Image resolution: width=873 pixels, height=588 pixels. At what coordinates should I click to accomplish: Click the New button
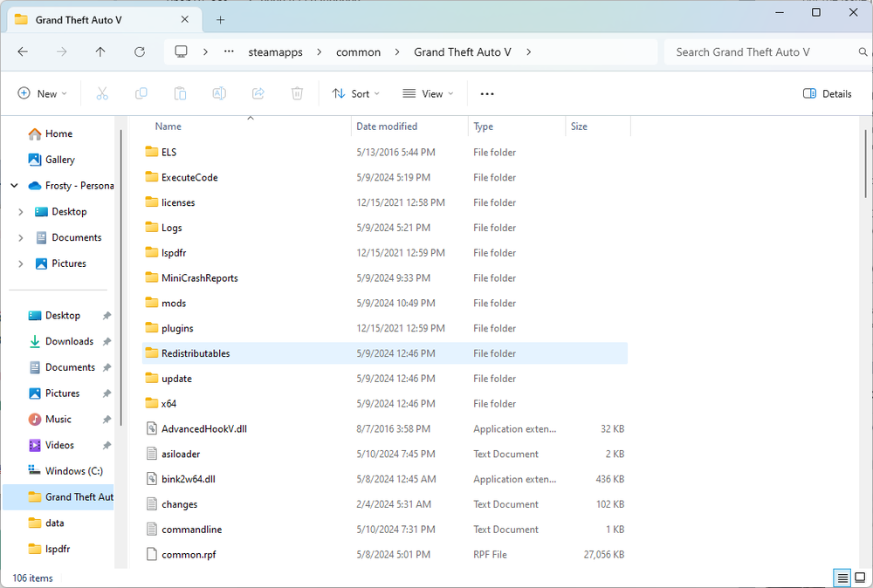[x=41, y=93]
